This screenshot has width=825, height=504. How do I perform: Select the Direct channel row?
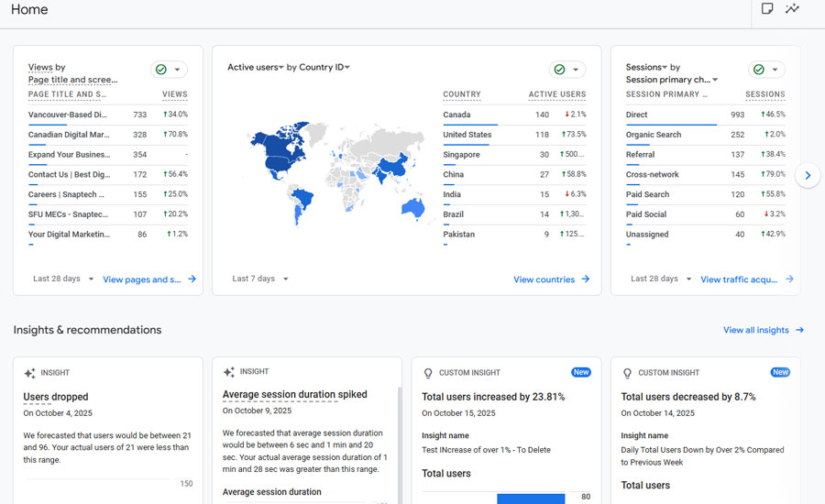pyautogui.click(x=706, y=115)
